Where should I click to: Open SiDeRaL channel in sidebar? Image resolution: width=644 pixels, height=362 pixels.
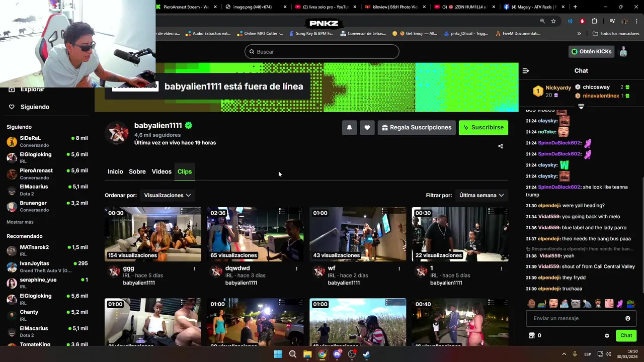(47, 141)
